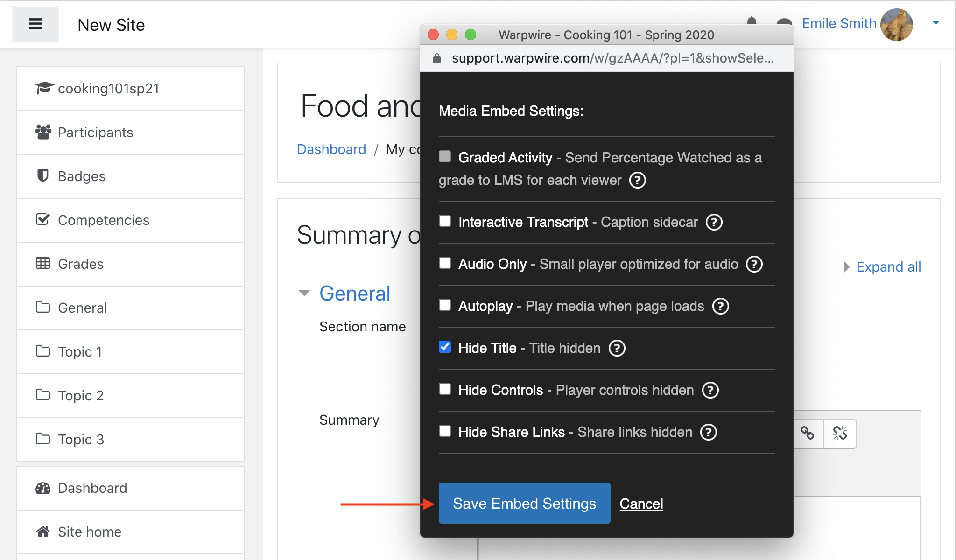The width and height of the screenshot is (956, 560).
Task: Click the insert link editor icon
Action: tap(807, 433)
